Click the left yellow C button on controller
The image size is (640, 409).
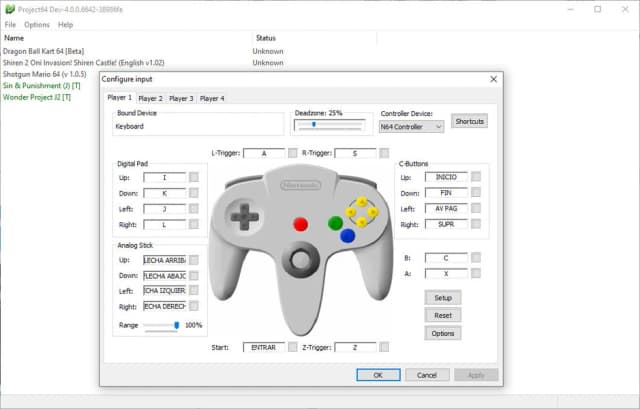[351, 212]
